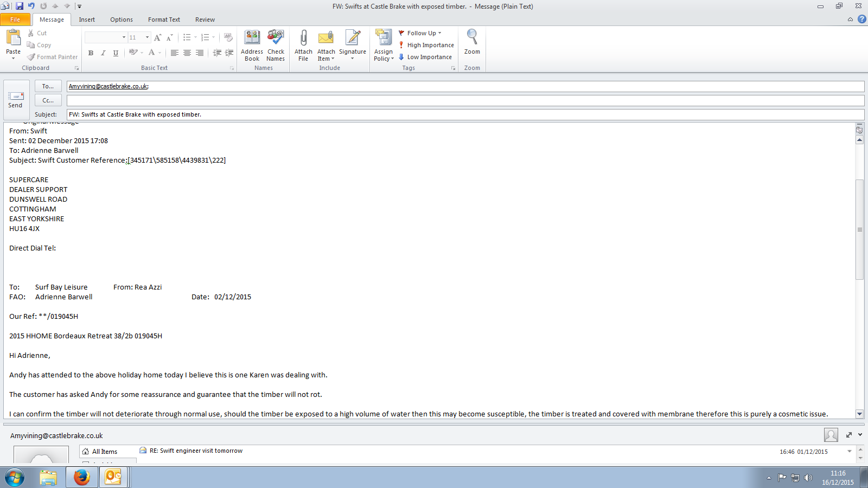Redo action in quick access toolbar

[43, 6]
